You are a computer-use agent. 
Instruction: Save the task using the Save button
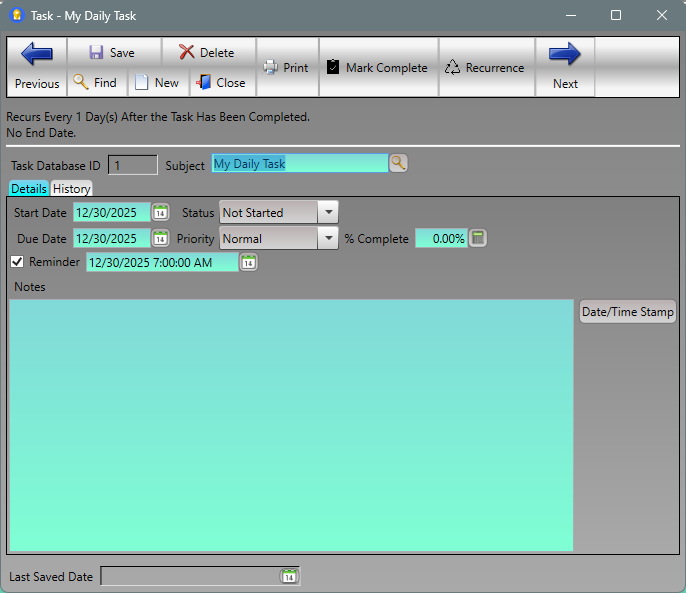(x=110, y=53)
